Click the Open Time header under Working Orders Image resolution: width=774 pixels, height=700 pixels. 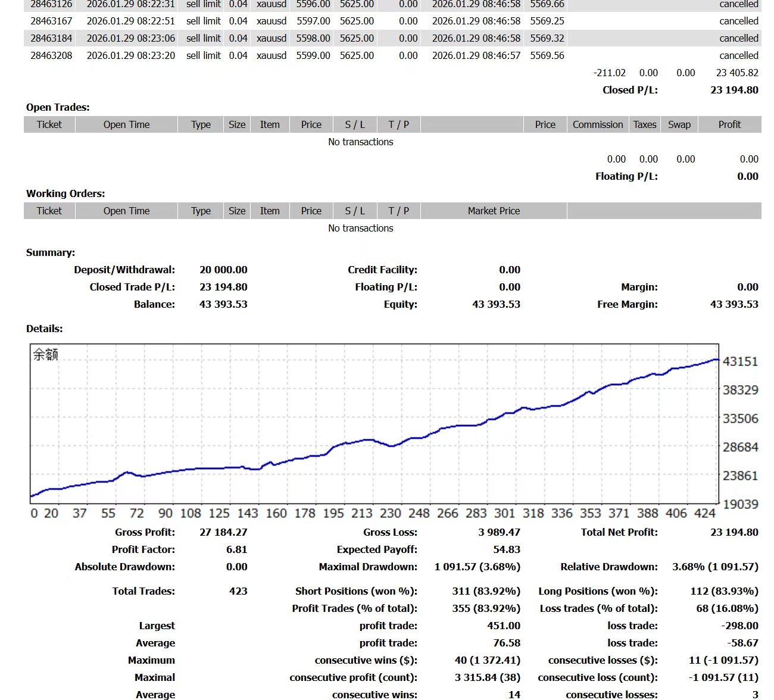pos(126,211)
